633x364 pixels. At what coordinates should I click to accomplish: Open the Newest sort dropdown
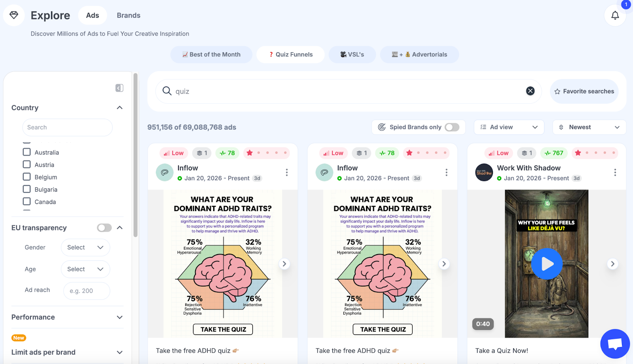pos(589,127)
